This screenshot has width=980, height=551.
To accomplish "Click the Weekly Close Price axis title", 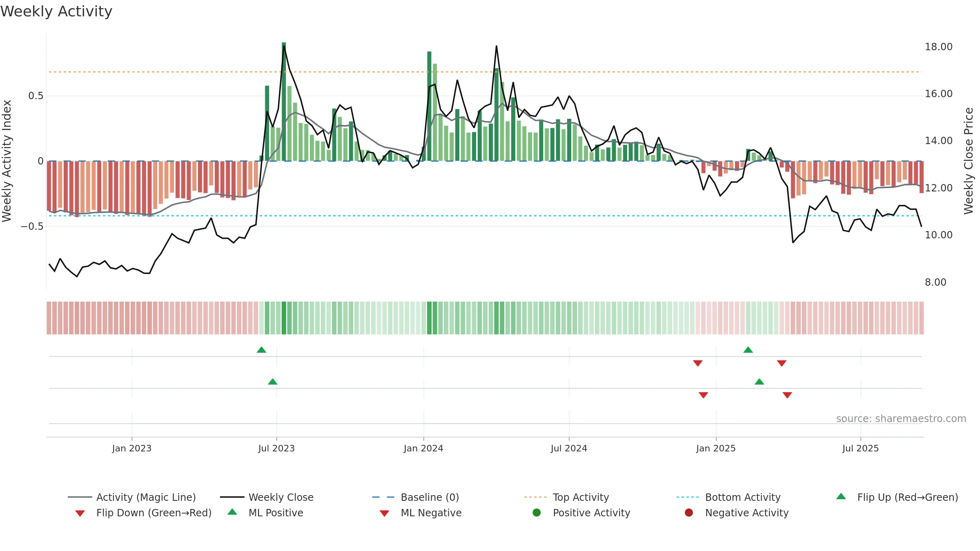I will pyautogui.click(x=969, y=161).
